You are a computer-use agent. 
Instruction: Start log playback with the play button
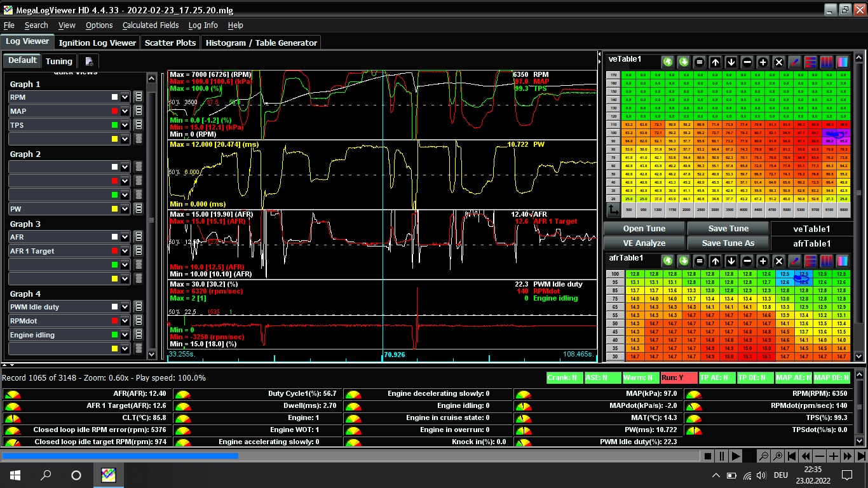(x=736, y=456)
